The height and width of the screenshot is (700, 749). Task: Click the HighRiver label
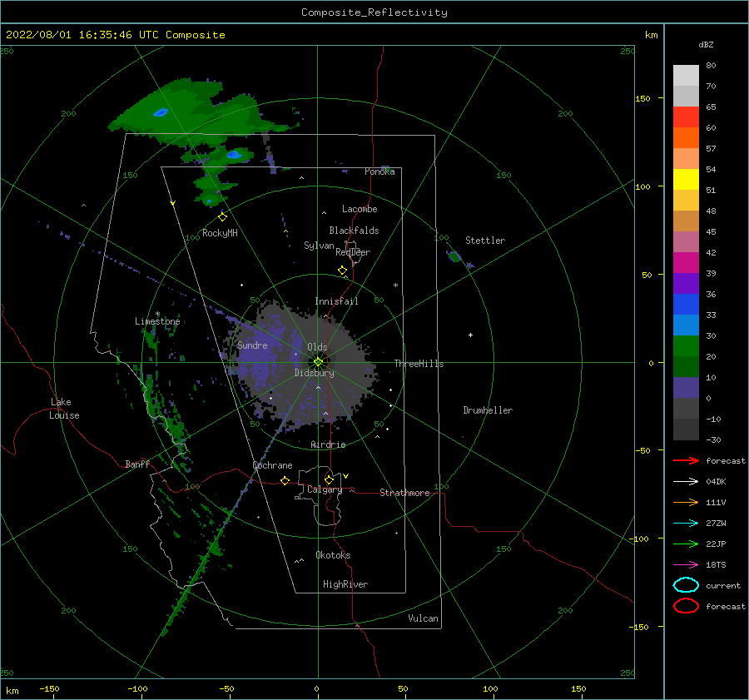coord(345,584)
